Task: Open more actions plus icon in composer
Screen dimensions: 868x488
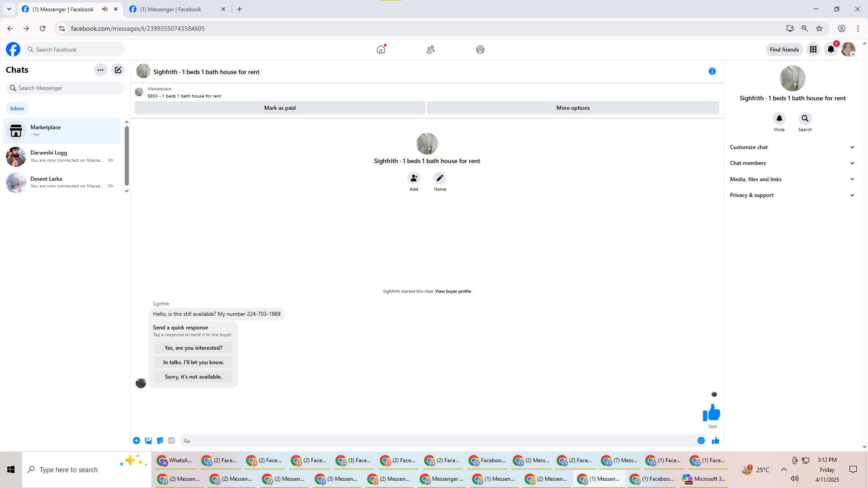Action: pos(137,441)
